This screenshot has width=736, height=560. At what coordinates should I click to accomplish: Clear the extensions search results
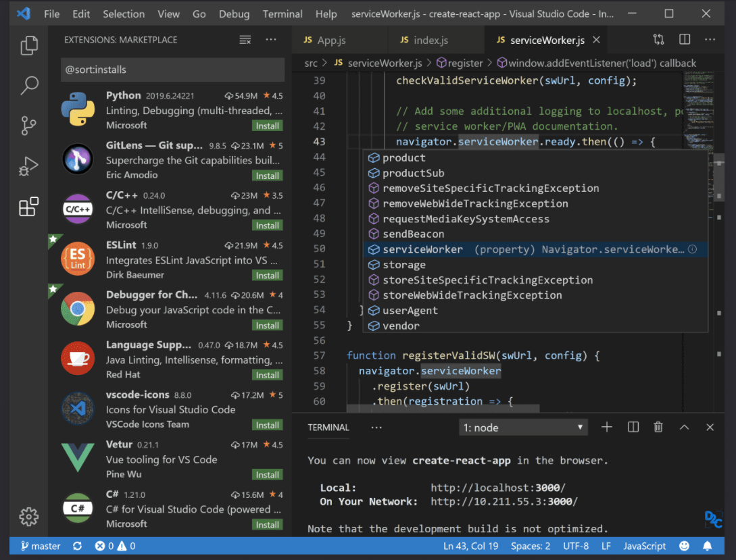[245, 40]
